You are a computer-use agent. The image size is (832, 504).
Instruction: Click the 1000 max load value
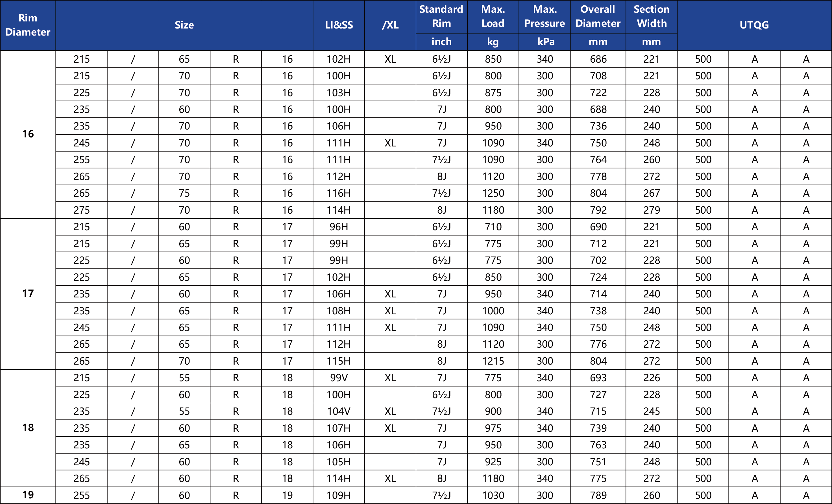point(493,311)
